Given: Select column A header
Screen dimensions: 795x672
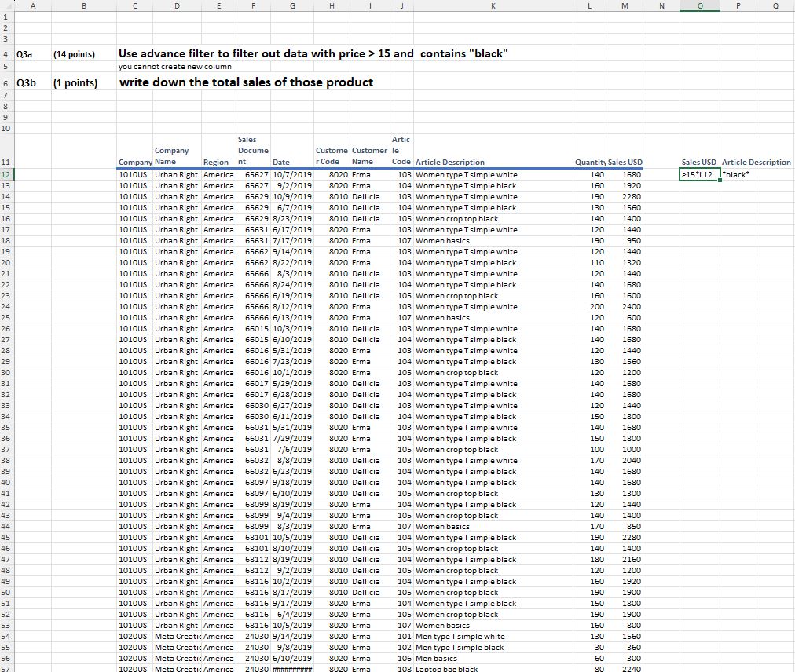Looking at the screenshot, I should pos(32,6).
